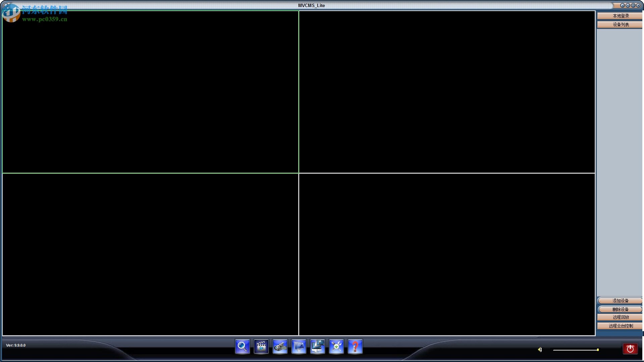Mute audio with the speaker icon
644x362 pixels.
(540, 350)
